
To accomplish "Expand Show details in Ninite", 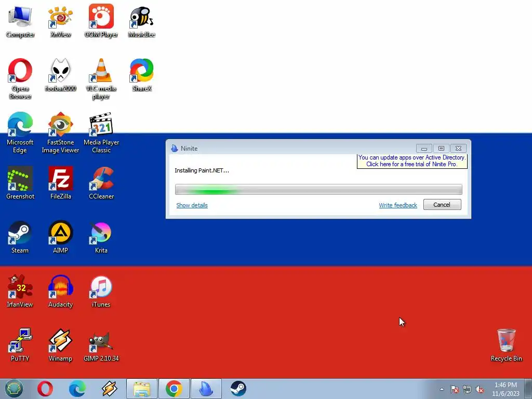I will [x=192, y=205].
